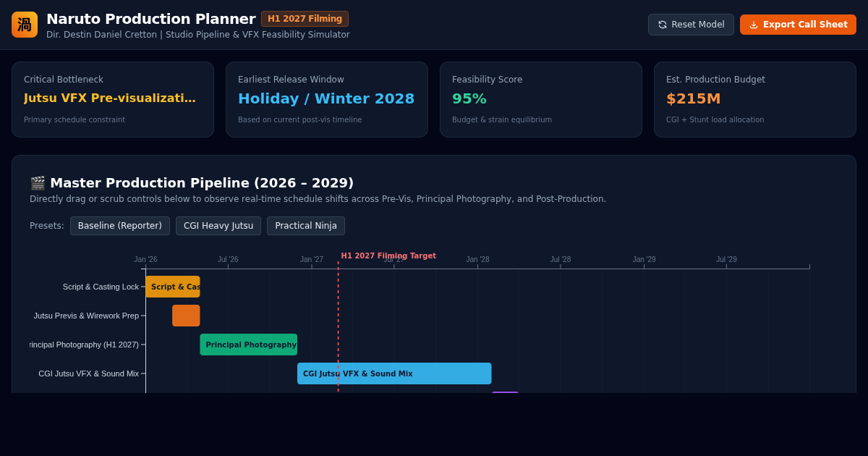The height and width of the screenshot is (456, 868).
Task: Click the Presets: label
Action: 47,226
